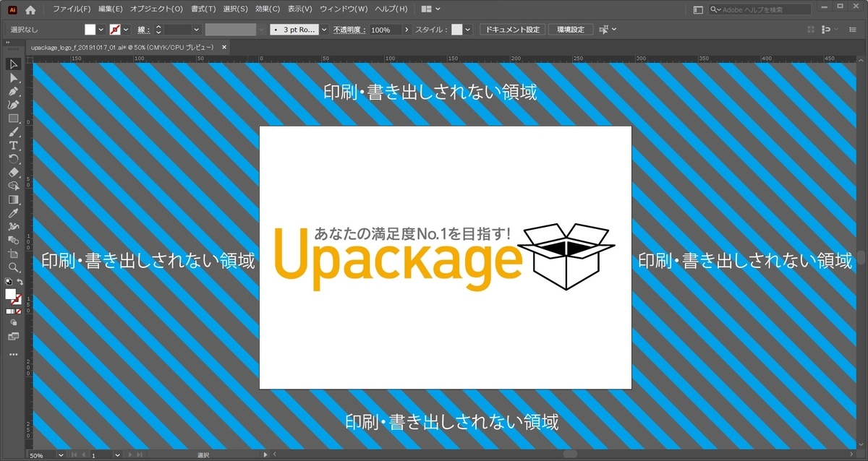Select the Gradient tool

coord(13,199)
